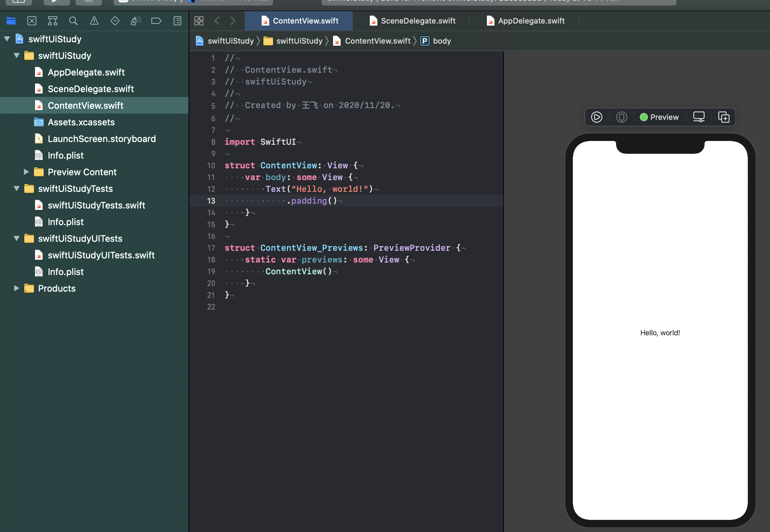Click the green Preview status button

click(x=659, y=117)
